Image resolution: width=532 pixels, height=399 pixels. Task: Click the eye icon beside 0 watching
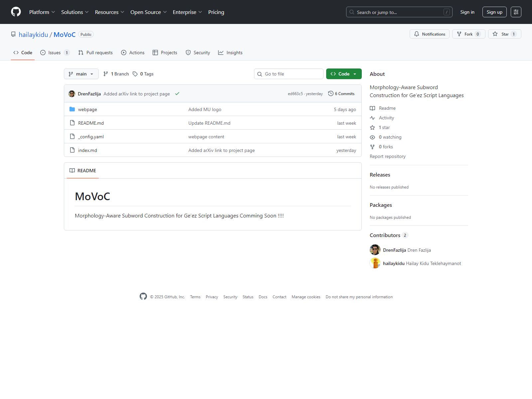coord(372,137)
